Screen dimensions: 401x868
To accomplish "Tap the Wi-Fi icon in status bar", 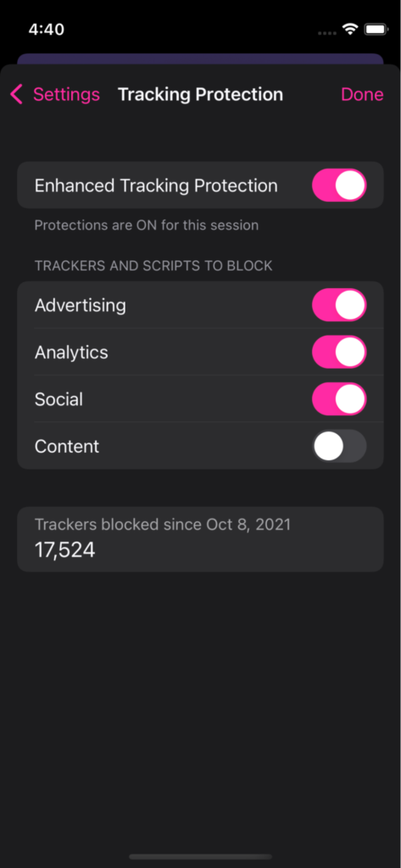I will 350,29.
